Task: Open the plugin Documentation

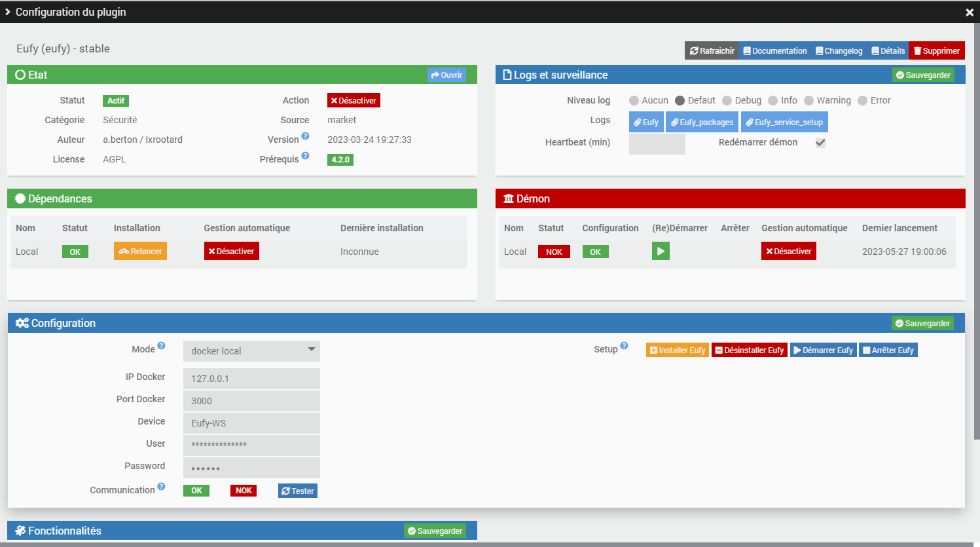Action: 775,50
